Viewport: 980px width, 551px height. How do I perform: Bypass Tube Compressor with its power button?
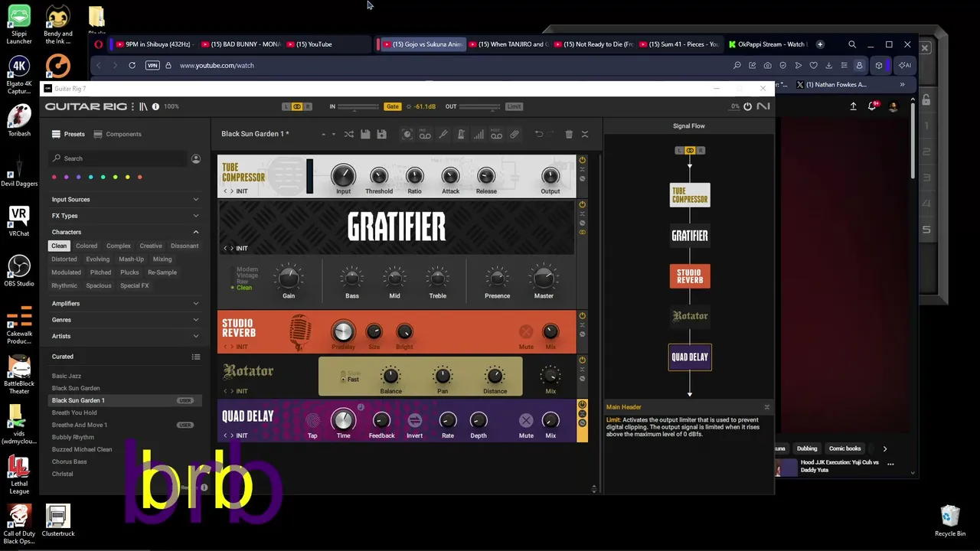pyautogui.click(x=582, y=160)
